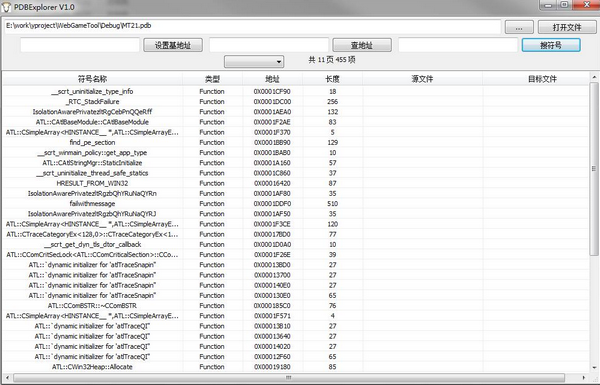Select the find_pe_section row
Image resolution: width=600 pixels, height=385 pixels.
click(x=296, y=142)
